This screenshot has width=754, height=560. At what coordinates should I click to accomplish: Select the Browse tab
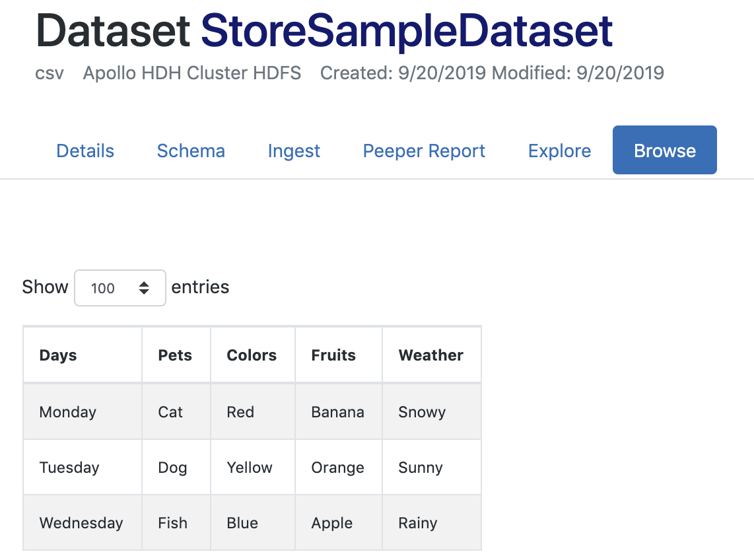664,150
